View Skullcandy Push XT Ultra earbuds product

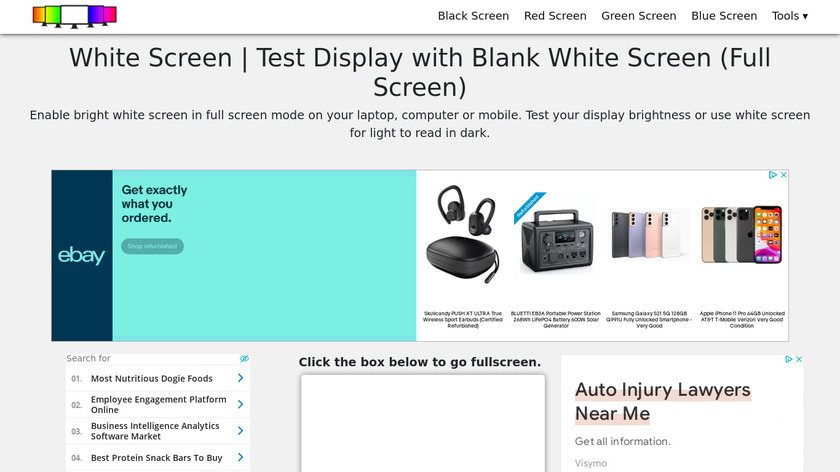463,233
